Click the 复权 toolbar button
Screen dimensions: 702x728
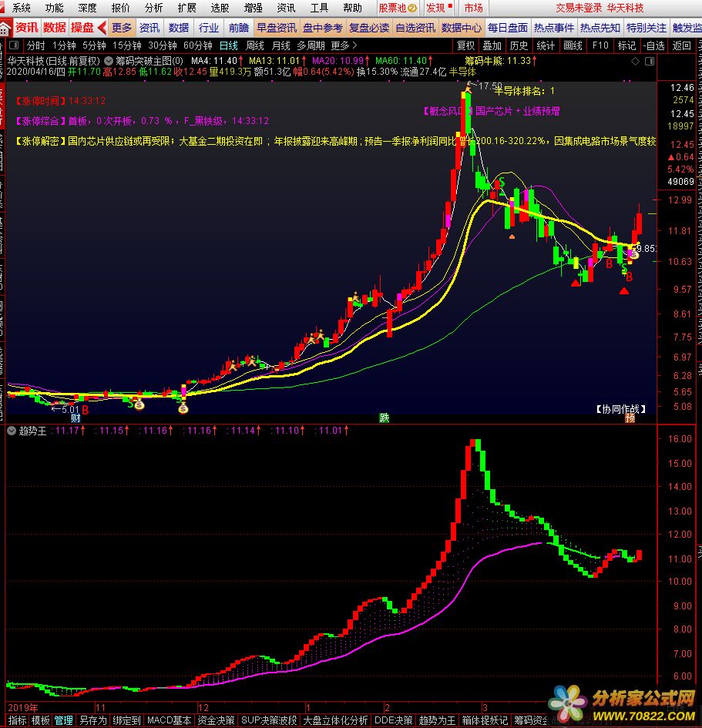point(465,45)
